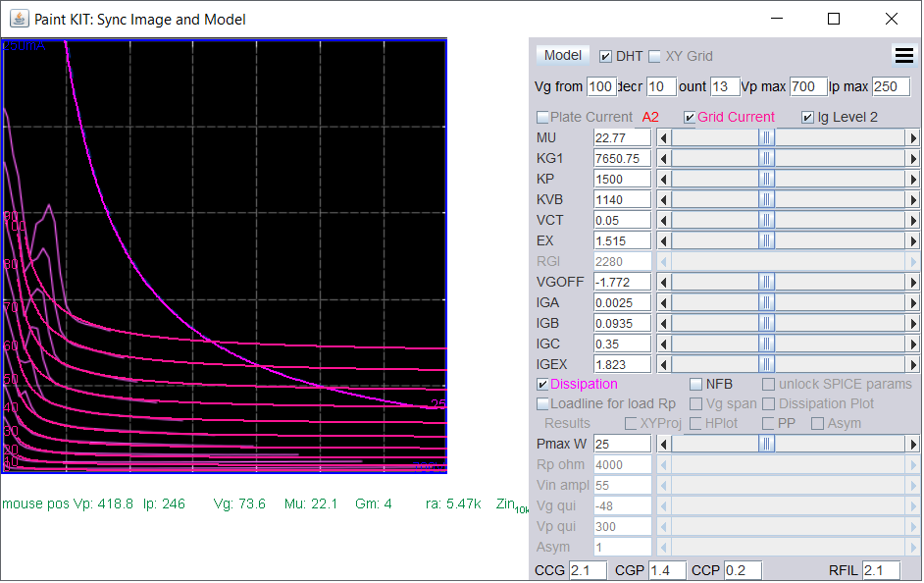Click the KP slider right arrow

click(913, 180)
